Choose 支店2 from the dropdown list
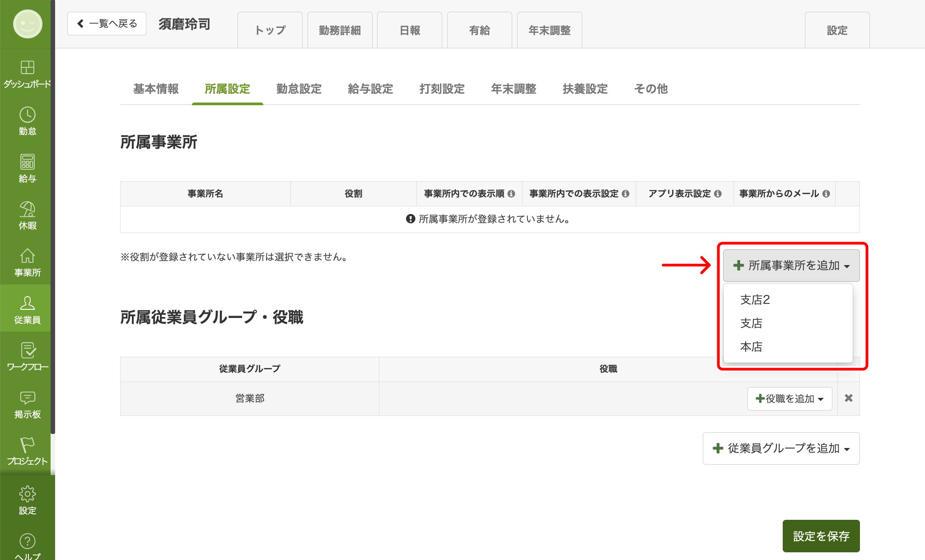Screen dimensions: 925x560 (x=788, y=300)
